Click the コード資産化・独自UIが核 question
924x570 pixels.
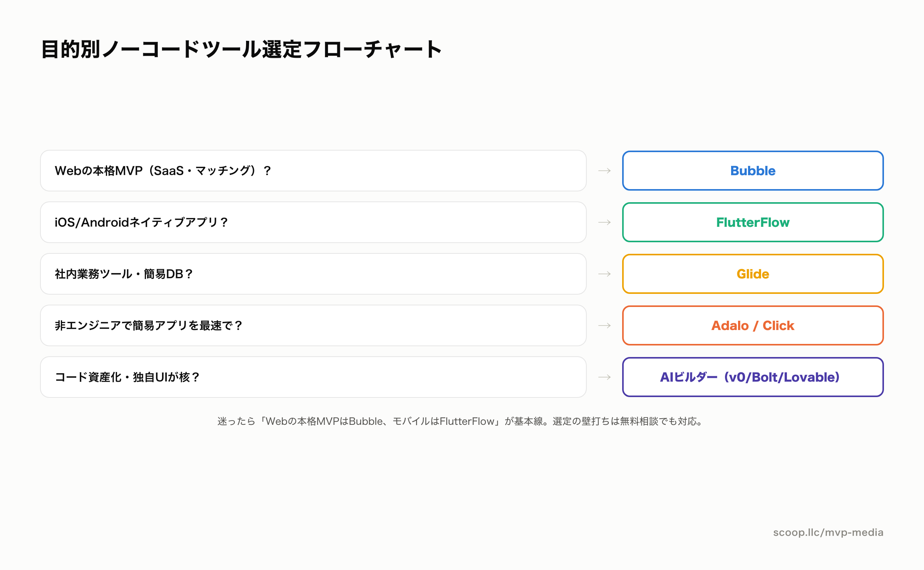tap(313, 377)
